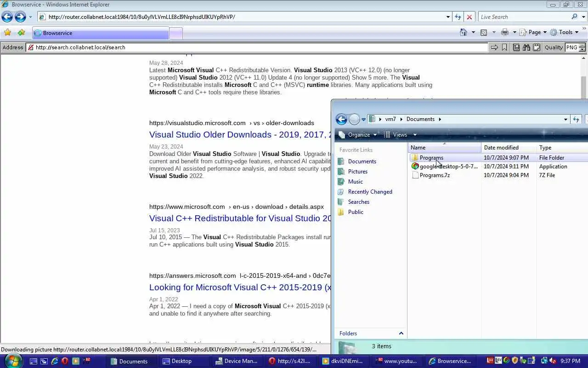588x368 pixels.
Task: Step the Quality PNG selector down
Action: (582, 49)
